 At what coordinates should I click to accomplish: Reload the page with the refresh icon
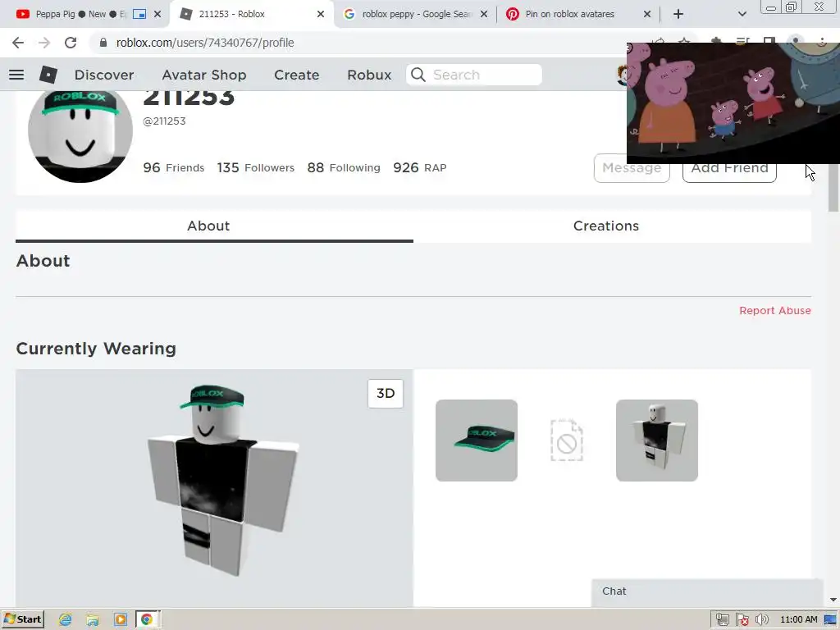tap(71, 43)
